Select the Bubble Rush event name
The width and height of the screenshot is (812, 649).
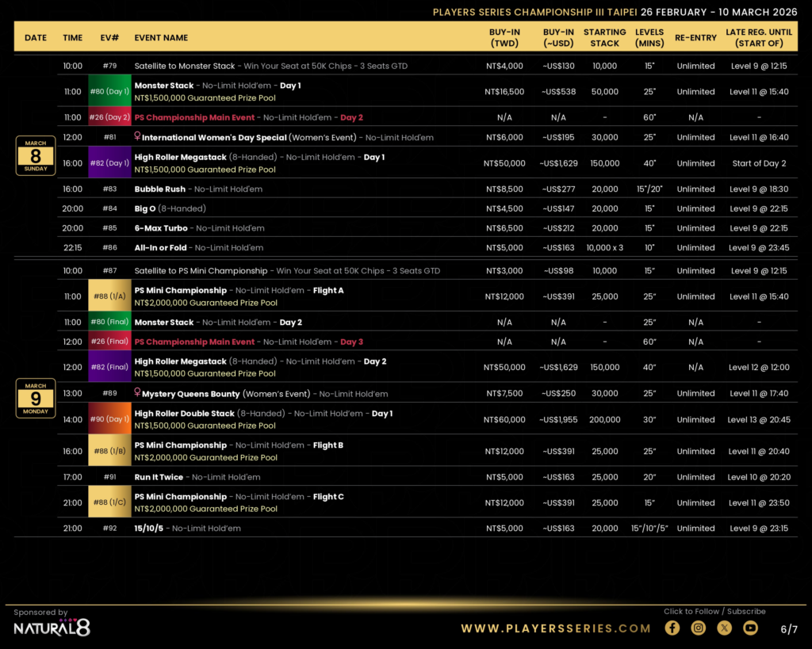(x=160, y=189)
